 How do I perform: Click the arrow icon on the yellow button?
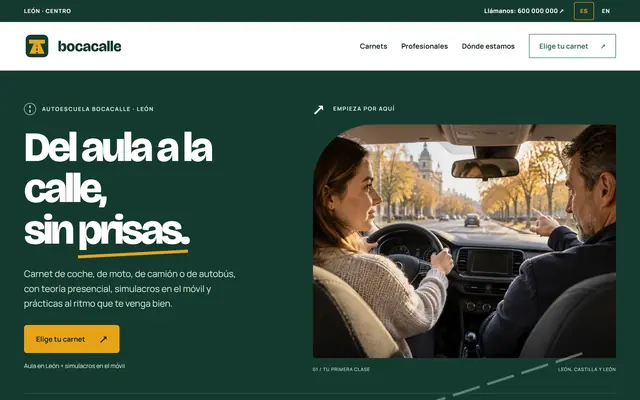pyautogui.click(x=104, y=339)
